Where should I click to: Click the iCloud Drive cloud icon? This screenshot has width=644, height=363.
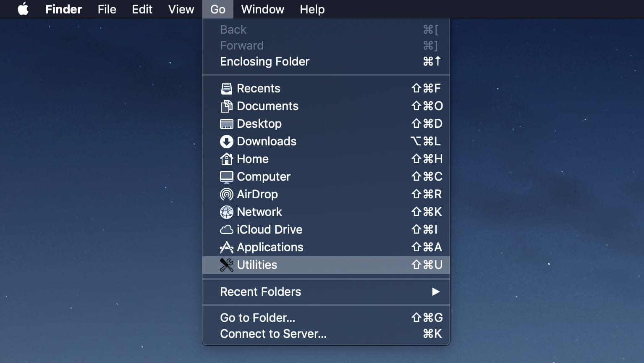point(227,229)
